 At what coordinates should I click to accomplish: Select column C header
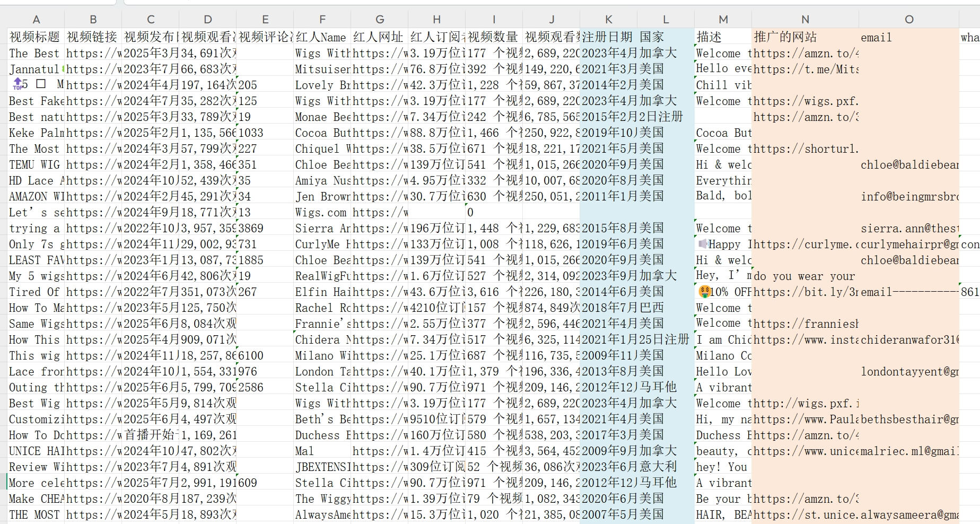point(151,20)
